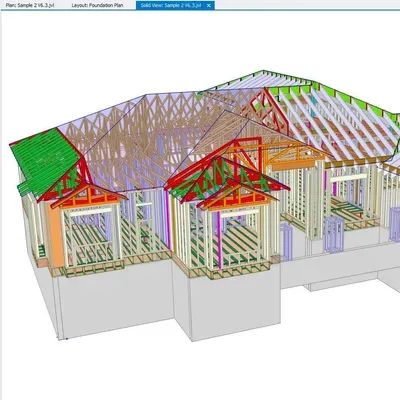This screenshot has height=400, width=400.
Task: Click the purple door frame on the foundation wall
Action: point(334,235)
